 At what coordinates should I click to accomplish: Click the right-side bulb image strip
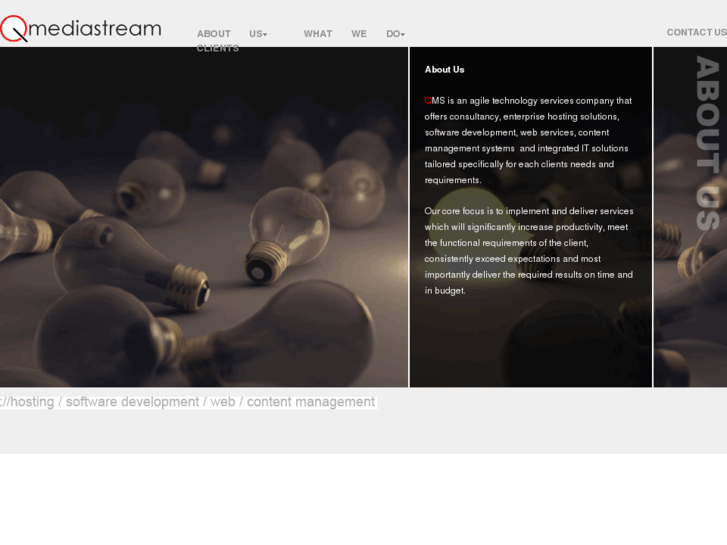690,217
